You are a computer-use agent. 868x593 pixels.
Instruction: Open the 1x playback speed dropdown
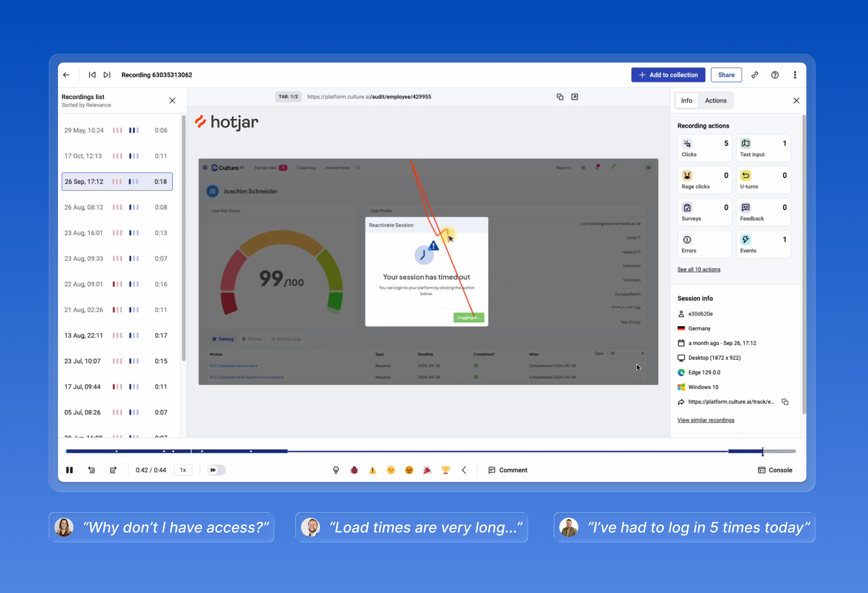(x=183, y=470)
